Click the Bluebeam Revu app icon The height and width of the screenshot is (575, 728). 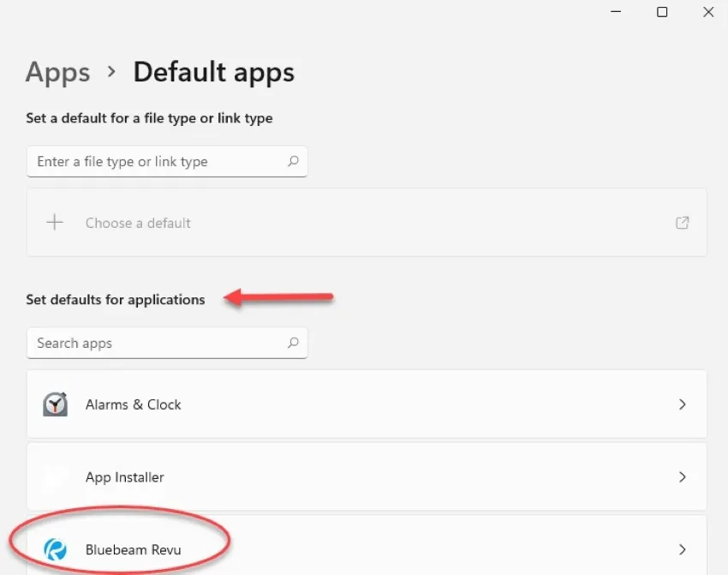[x=56, y=549]
